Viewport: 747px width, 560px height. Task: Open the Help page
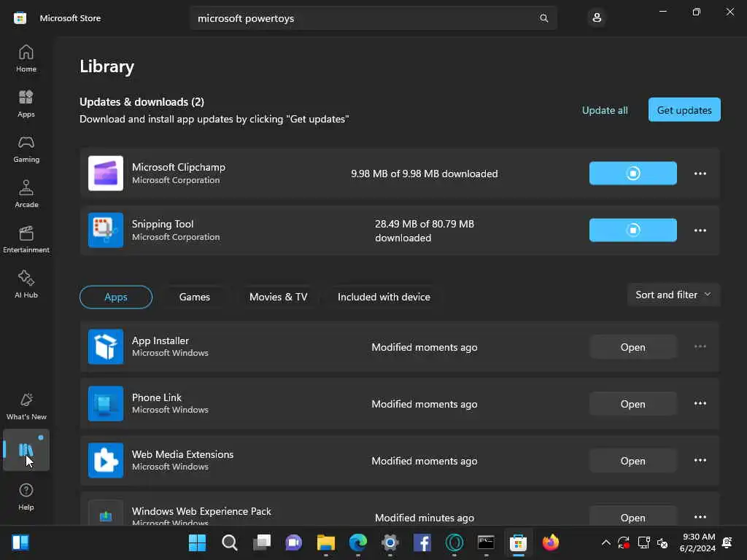26,497
